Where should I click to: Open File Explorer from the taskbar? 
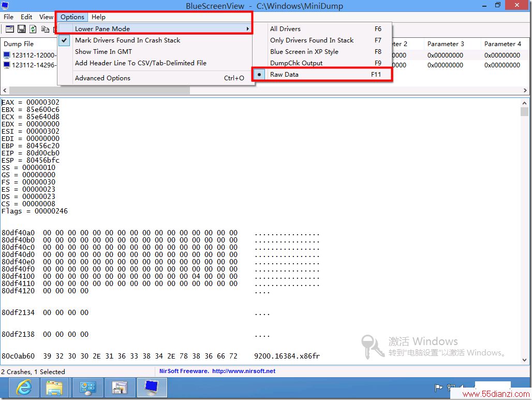click(x=54, y=388)
